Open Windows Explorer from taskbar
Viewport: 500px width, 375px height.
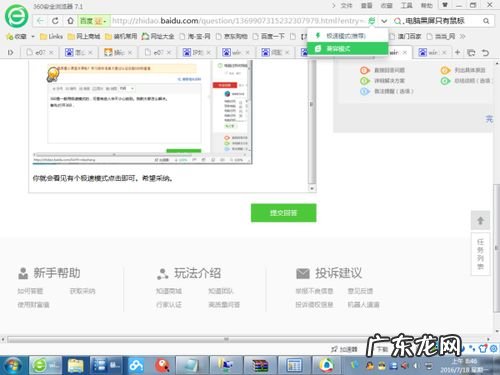(76, 366)
